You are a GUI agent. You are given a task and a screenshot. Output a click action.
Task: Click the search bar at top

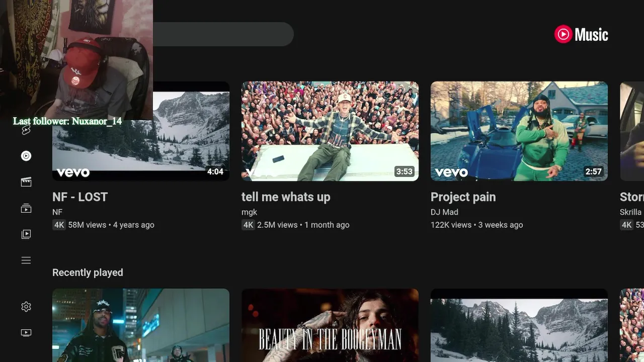[223, 34]
